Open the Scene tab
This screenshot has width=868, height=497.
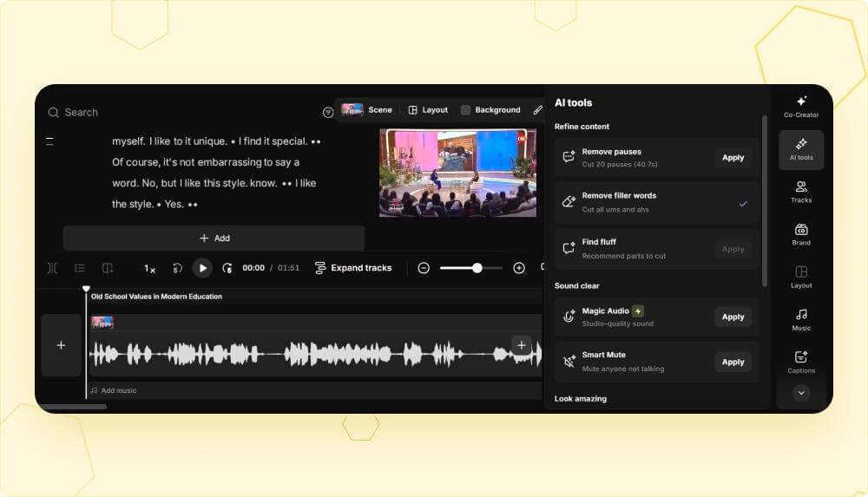(366, 109)
